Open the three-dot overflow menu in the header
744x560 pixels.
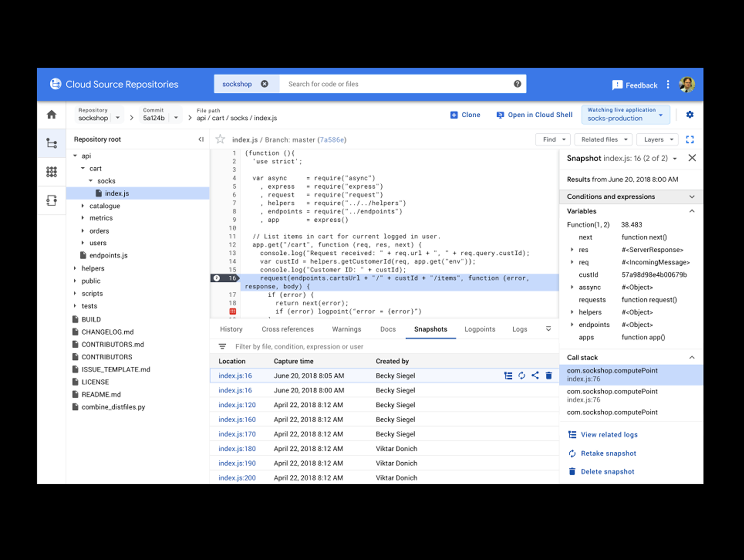[x=668, y=85]
